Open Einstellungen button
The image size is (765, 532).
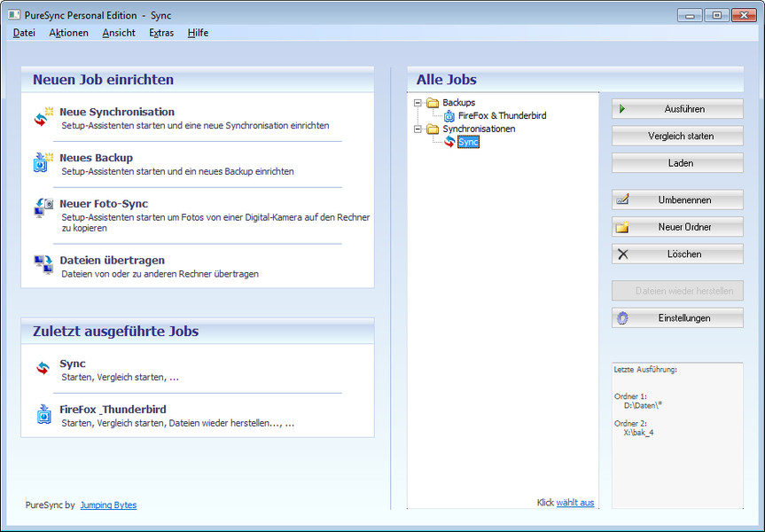(677, 317)
